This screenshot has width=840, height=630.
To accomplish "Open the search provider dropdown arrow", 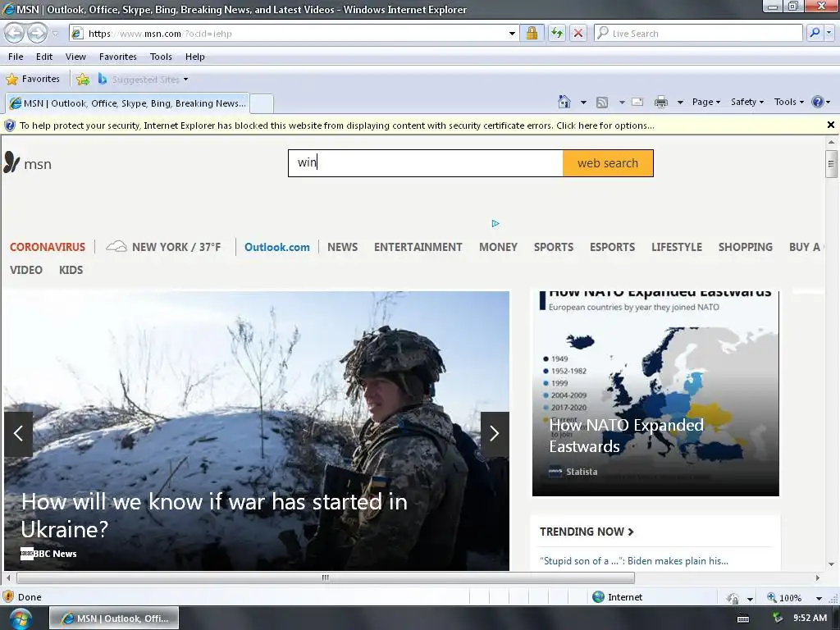I will click(x=829, y=33).
